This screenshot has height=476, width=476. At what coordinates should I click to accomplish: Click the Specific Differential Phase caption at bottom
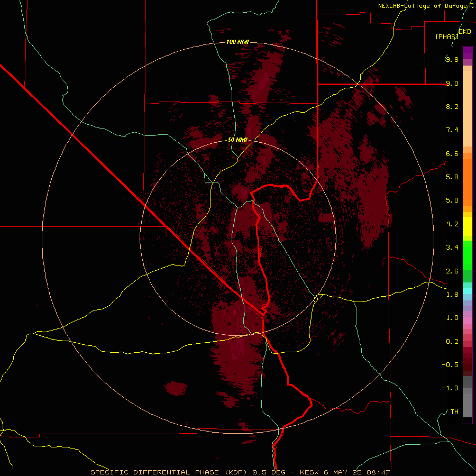point(240,472)
